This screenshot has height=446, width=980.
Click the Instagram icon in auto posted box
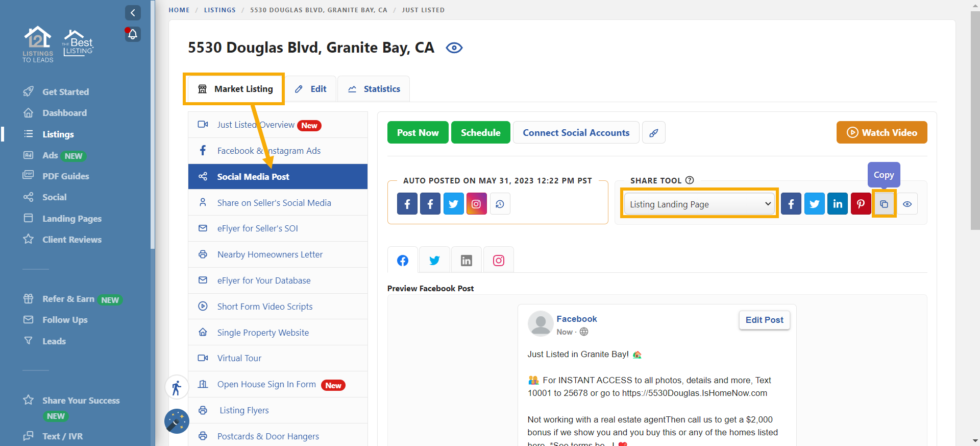[476, 204]
